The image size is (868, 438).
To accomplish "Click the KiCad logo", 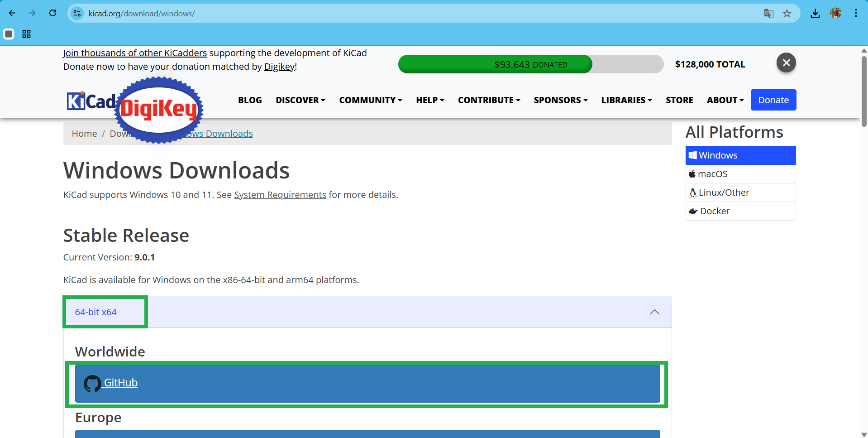I will tap(91, 101).
